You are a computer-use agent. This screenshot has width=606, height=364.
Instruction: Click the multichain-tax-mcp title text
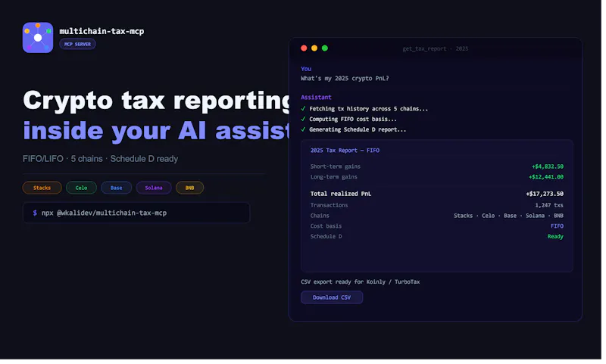[102, 31]
